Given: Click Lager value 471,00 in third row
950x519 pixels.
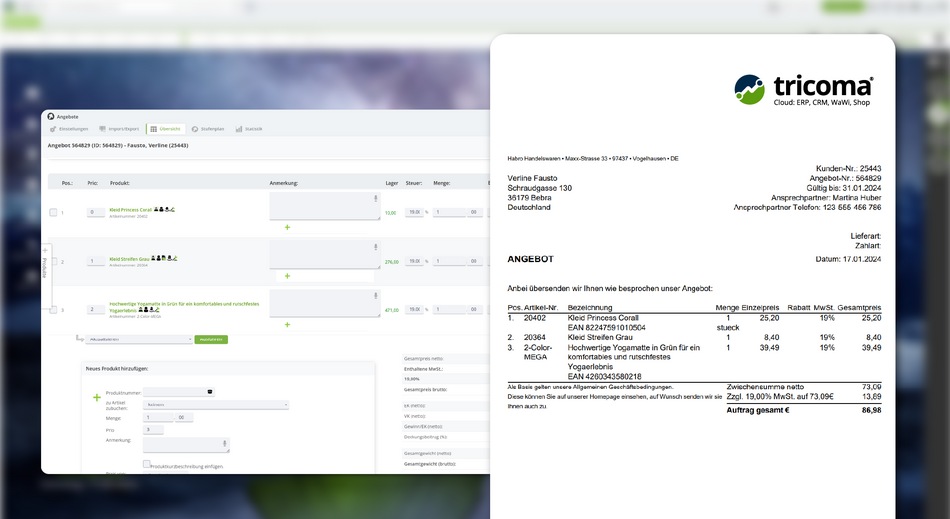Looking at the screenshot, I should coord(392,310).
